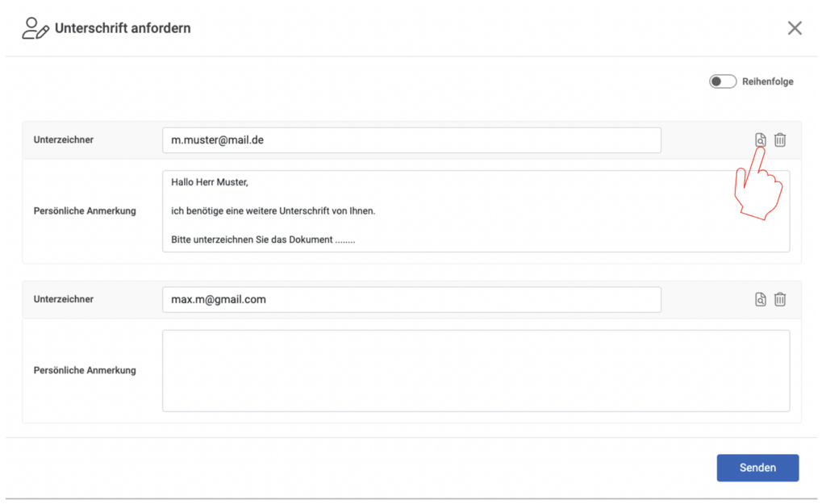This screenshot has width=826, height=504.
Task: Click the Unterschrift anfordern dialog title
Action: click(x=123, y=28)
